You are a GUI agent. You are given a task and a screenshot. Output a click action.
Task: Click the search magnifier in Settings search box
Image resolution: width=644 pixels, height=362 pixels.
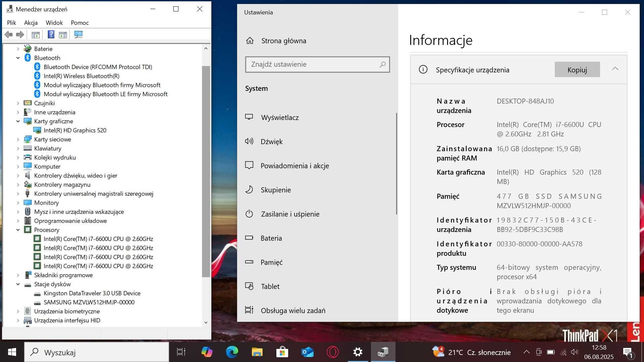click(382, 64)
